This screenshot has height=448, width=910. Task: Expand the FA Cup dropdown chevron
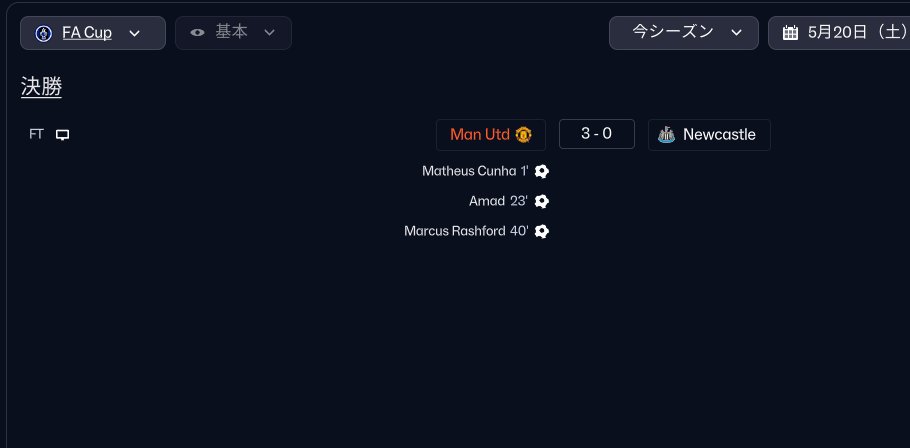click(x=134, y=33)
